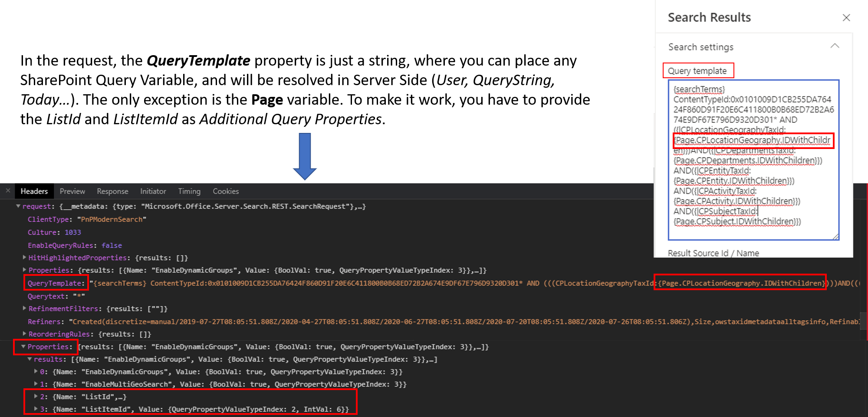The height and width of the screenshot is (417, 868).
Task: Expand the first collapsed Properties node
Action: pyautogui.click(x=24, y=270)
